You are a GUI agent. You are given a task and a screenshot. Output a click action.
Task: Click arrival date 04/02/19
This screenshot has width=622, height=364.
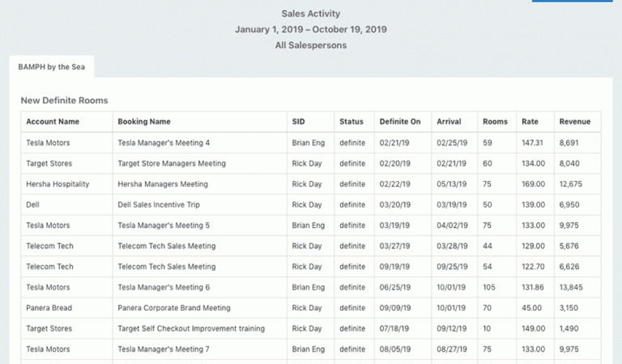tap(452, 225)
